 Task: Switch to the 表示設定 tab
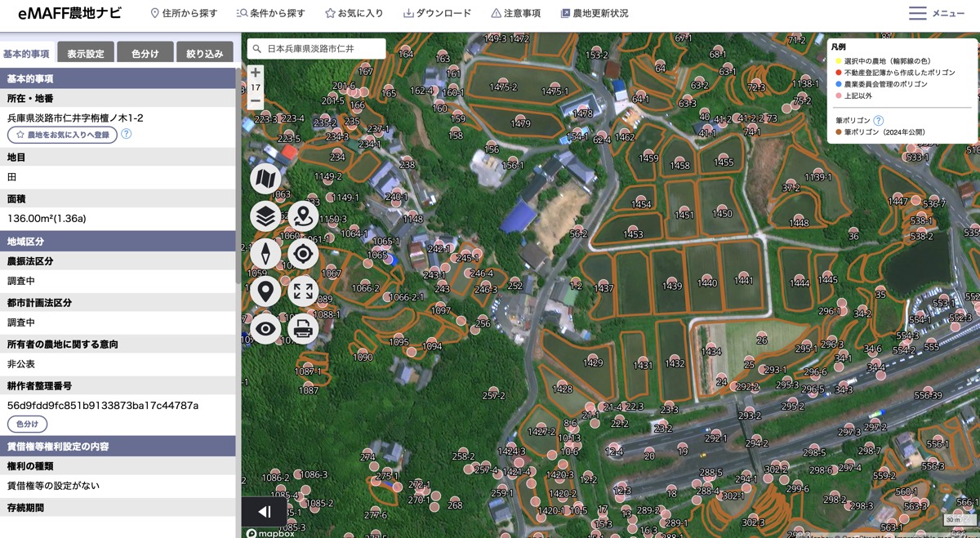click(86, 53)
